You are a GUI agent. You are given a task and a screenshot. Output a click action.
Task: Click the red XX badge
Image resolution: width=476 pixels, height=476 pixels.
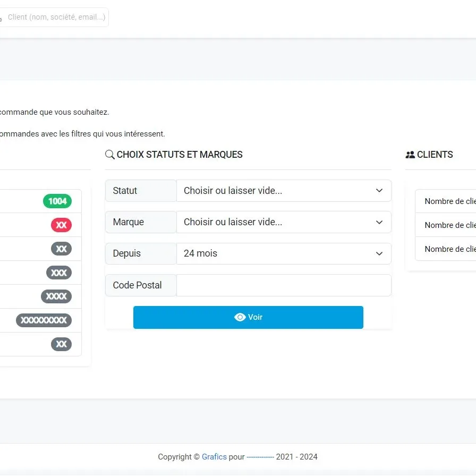coord(61,225)
